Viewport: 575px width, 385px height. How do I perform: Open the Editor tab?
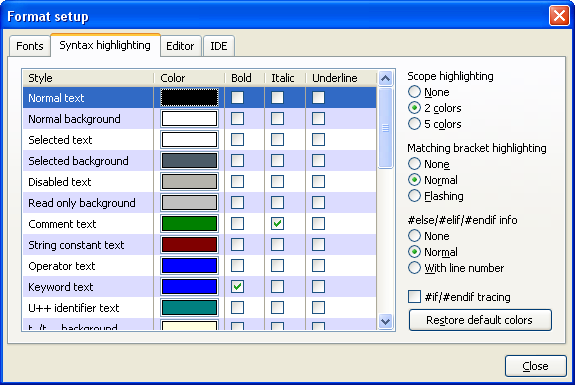(180, 46)
